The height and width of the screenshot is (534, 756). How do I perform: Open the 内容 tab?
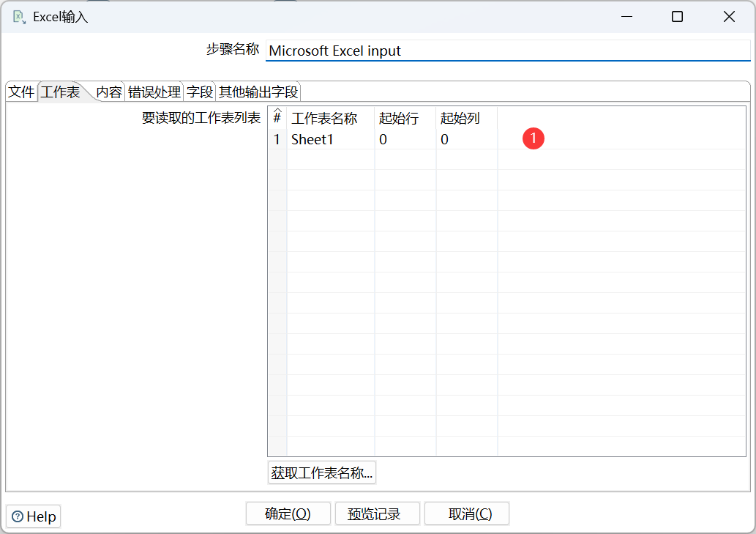(x=109, y=92)
